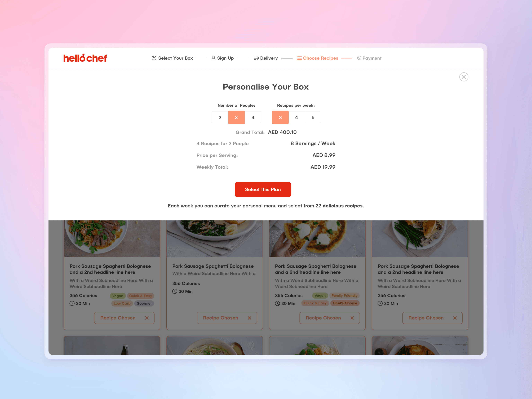This screenshot has height=399, width=532.
Task: Click the hello chef logo
Action: [85, 58]
